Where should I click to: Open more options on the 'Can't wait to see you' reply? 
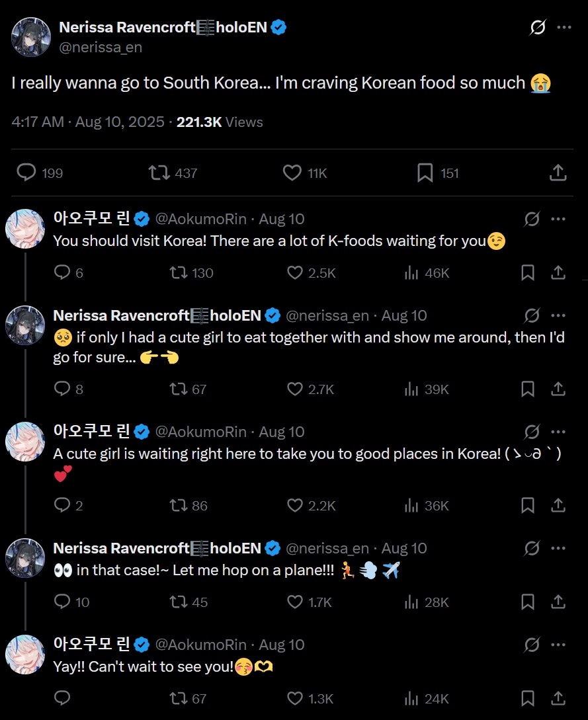coord(558,645)
